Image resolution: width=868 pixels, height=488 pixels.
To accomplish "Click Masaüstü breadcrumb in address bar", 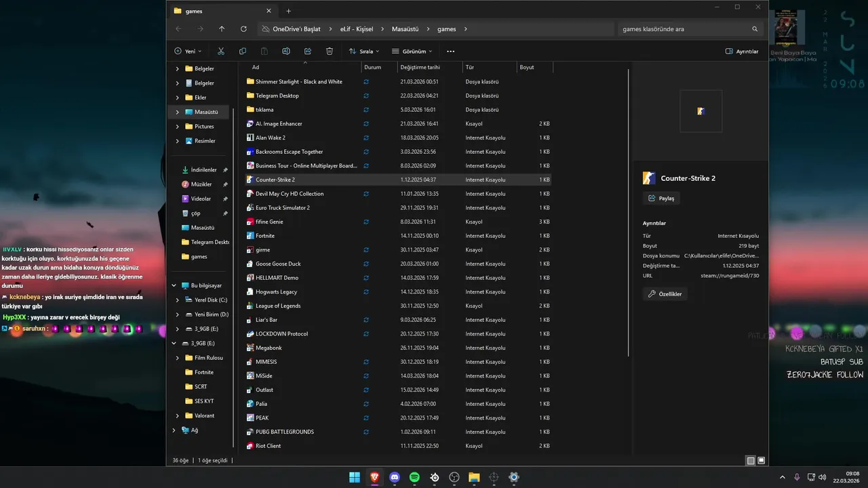I will click(406, 29).
